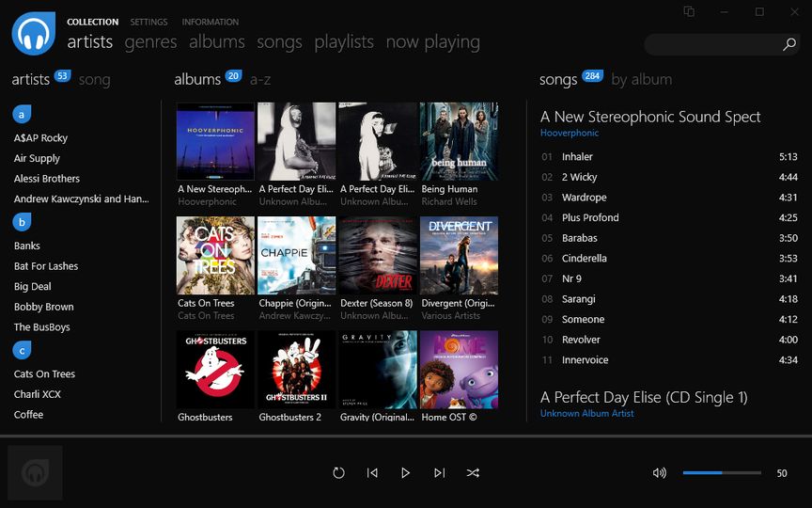The width and height of the screenshot is (812, 508).
Task: Select artist Charli XCX
Action: [x=38, y=394]
